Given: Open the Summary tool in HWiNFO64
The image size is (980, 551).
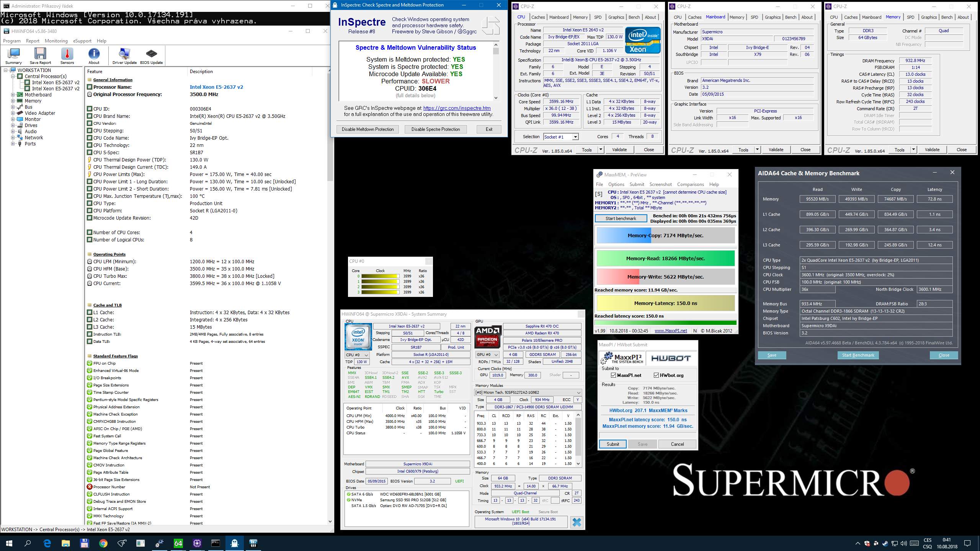Looking at the screenshot, I should 14,56.
